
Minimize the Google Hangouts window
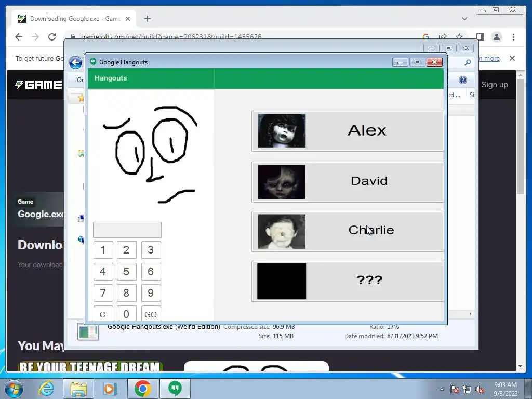[400, 62]
